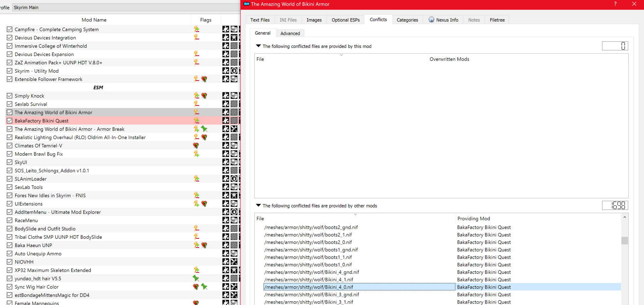644x305 pixels.
Task: Switch to the Filetree tab
Action: (x=497, y=20)
